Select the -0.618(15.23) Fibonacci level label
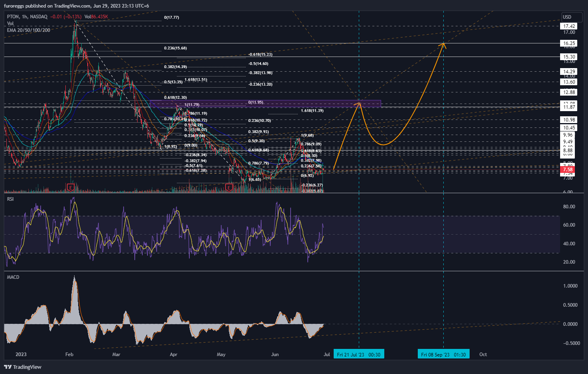Image resolution: width=588 pixels, height=374 pixels. 260,55
